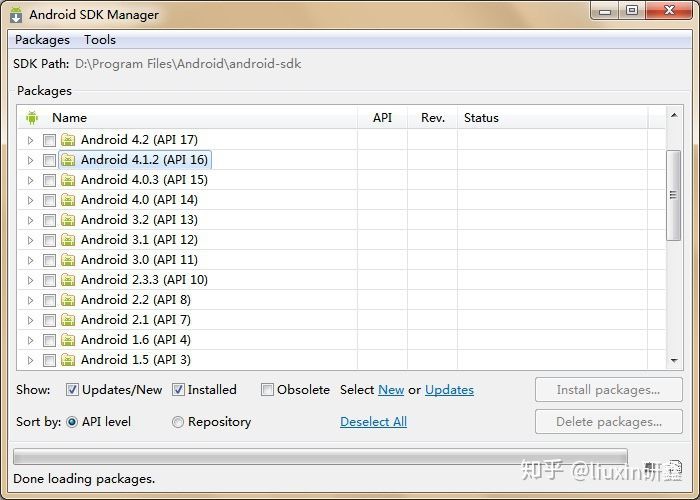Check the Android 2.3.3 (API 10) checkbox
This screenshot has height=500, width=700.
click(x=49, y=281)
